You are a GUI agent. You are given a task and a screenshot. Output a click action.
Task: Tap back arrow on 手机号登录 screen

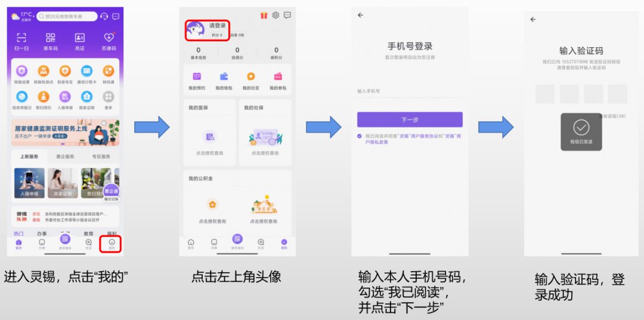click(x=361, y=15)
